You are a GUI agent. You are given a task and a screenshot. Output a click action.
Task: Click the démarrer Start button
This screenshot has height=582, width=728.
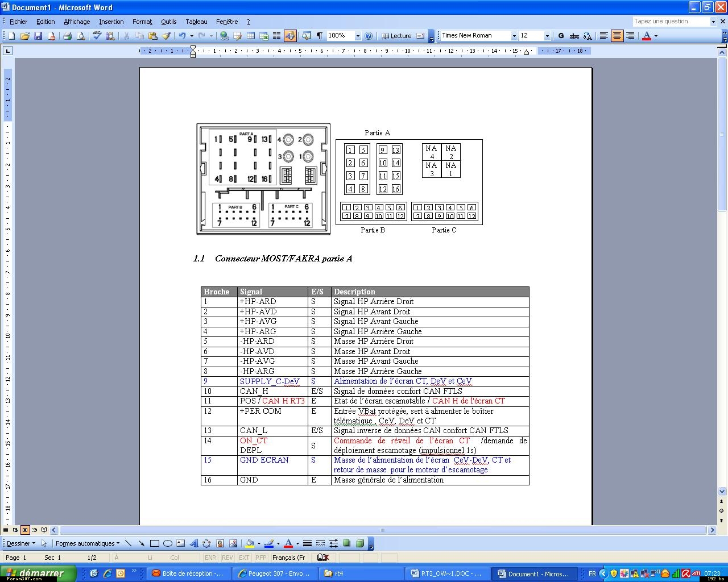click(x=38, y=573)
